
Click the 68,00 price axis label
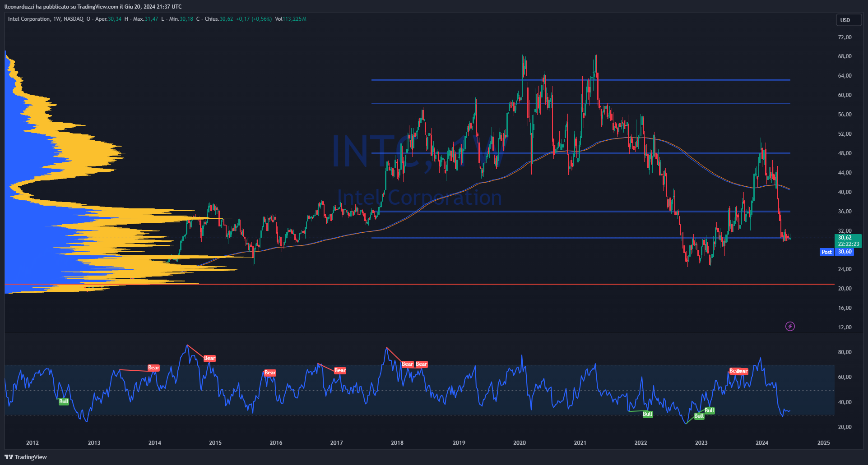845,56
